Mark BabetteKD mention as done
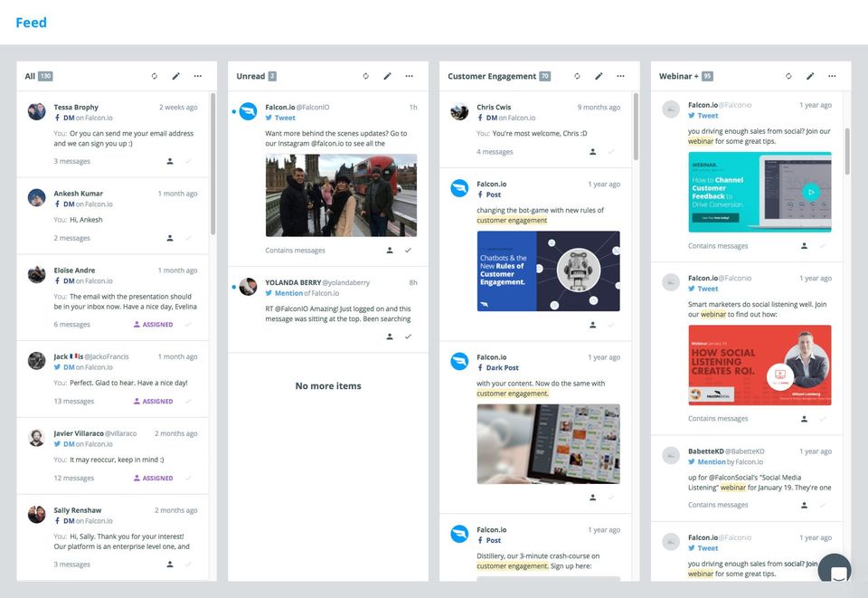This screenshot has height=598, width=868. click(823, 505)
